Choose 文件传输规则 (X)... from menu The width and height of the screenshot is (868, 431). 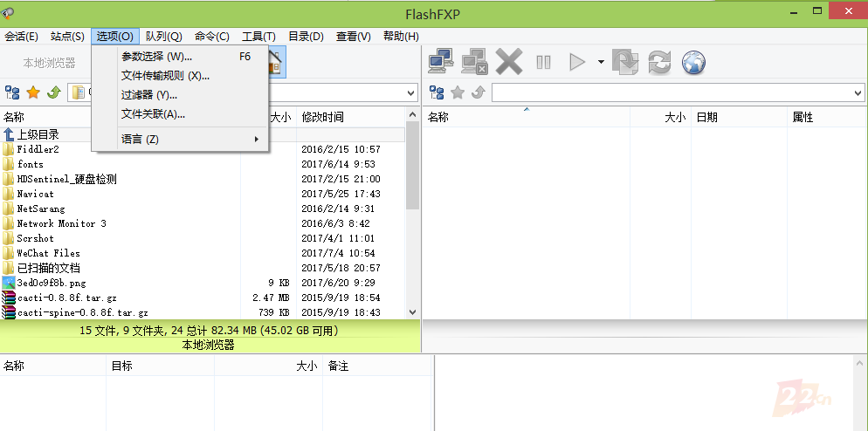point(181,76)
